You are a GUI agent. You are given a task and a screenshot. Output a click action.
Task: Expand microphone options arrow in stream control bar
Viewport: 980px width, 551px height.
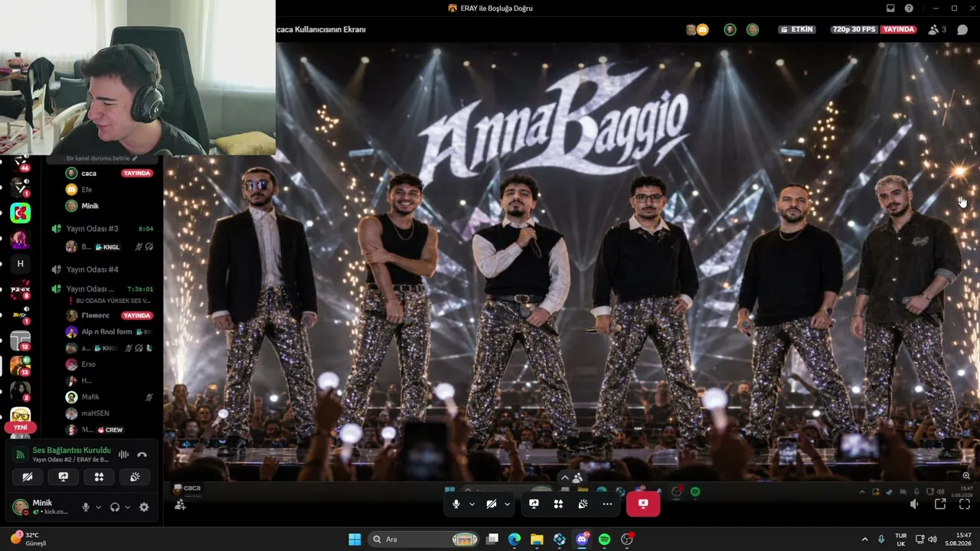coord(472,504)
